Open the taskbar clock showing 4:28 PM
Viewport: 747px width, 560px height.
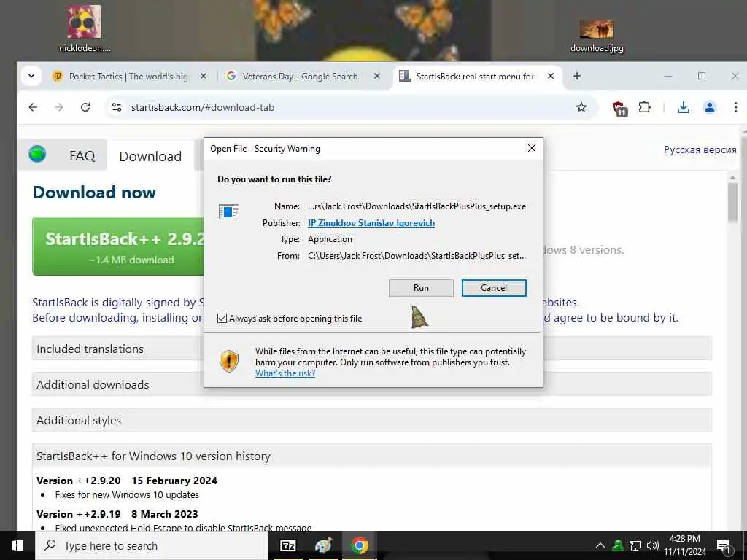click(684, 545)
